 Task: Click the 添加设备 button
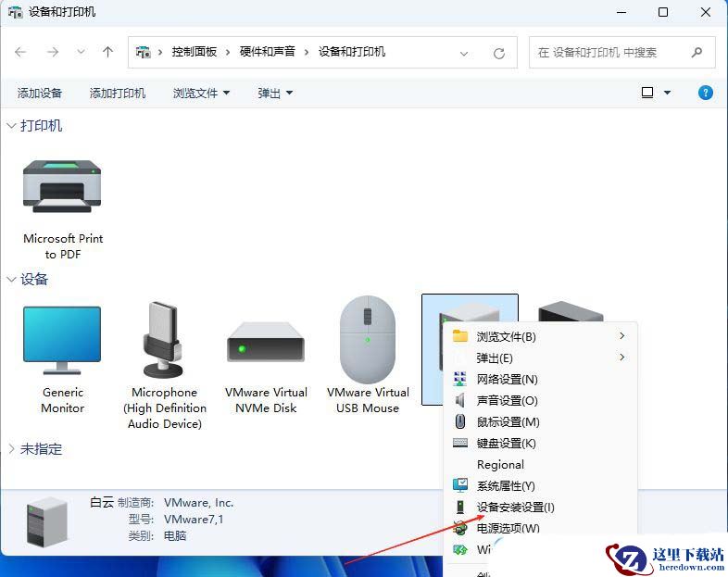click(40, 93)
